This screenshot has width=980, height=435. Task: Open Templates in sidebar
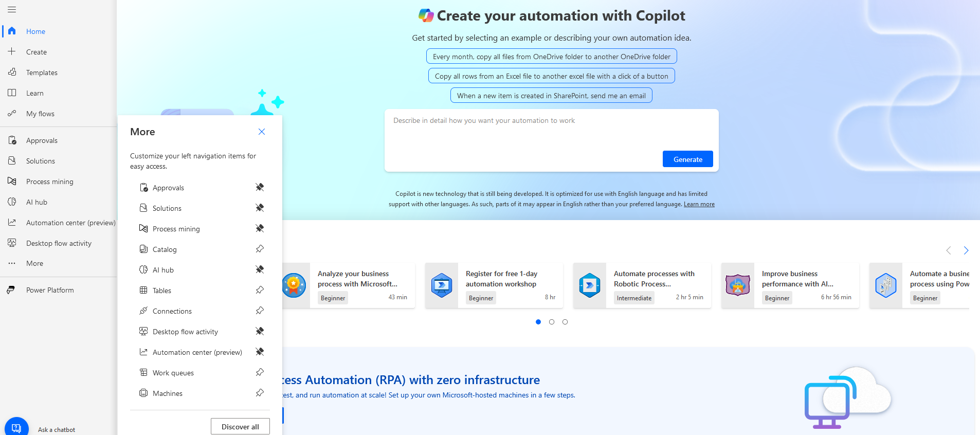pos(42,72)
